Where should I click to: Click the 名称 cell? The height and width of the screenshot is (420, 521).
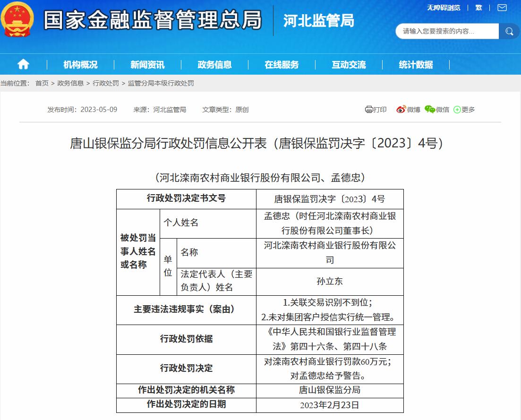tap(217, 253)
